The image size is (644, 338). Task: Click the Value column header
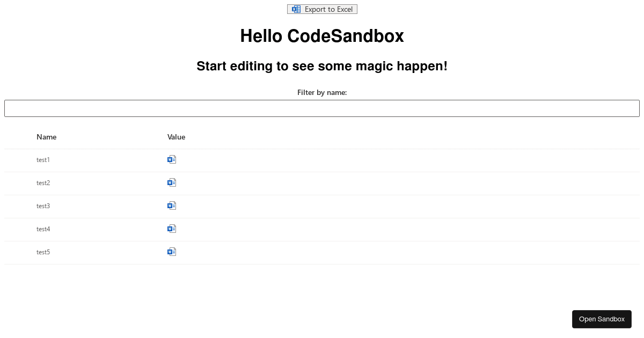(176, 137)
